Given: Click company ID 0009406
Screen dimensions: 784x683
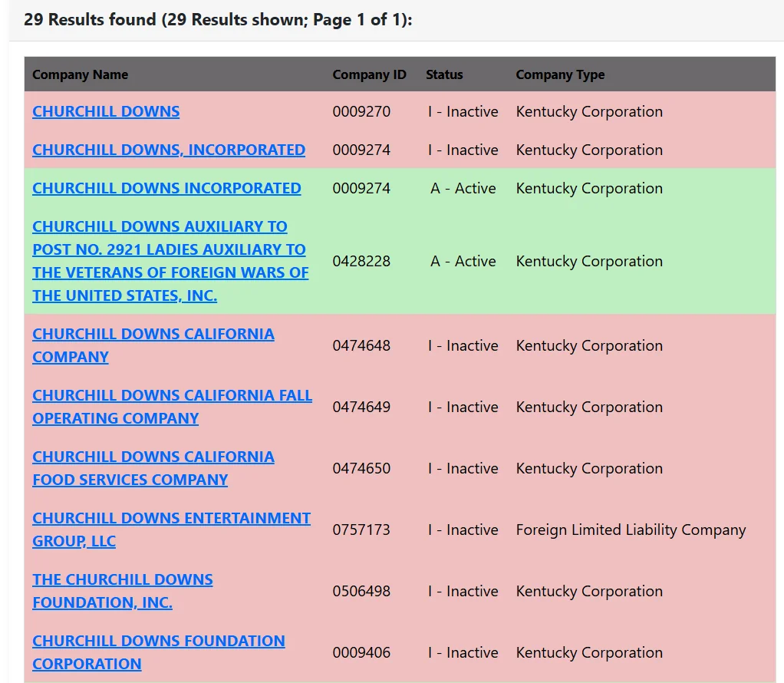Looking at the screenshot, I should pos(361,652).
